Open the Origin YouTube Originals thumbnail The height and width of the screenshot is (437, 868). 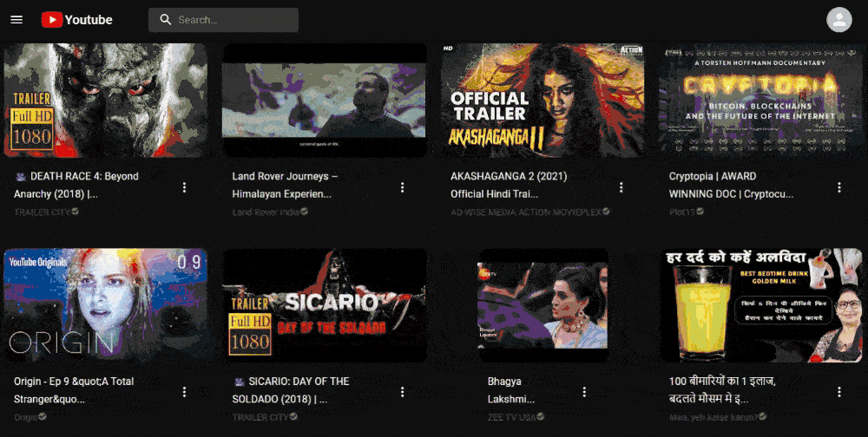click(105, 305)
